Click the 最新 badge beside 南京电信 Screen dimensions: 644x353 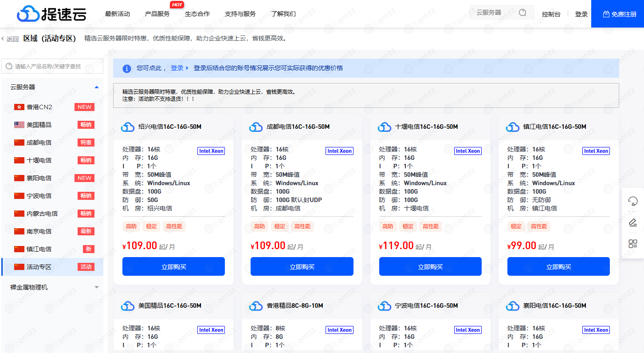pyautogui.click(x=86, y=231)
